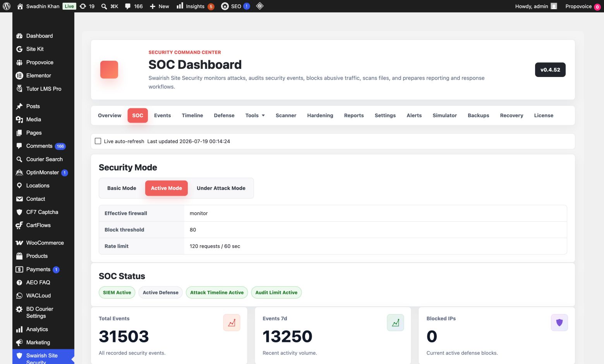Expand the Tools dropdown tab
Viewport: 604px width, 364px height.
pyautogui.click(x=255, y=115)
